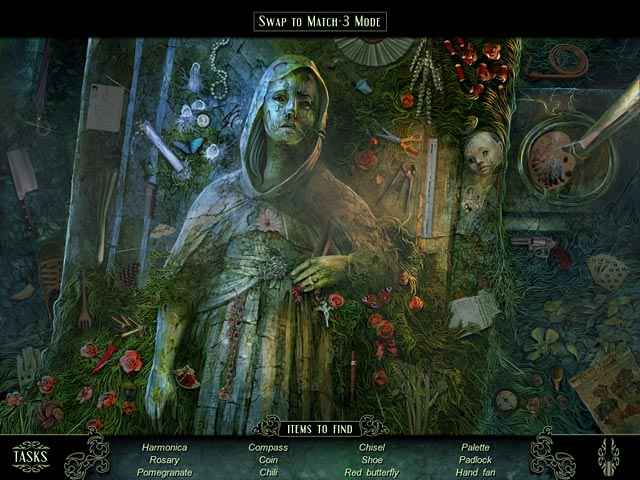Click the orange-handled scissors
This screenshot has height=480, width=640.
click(x=398, y=141)
